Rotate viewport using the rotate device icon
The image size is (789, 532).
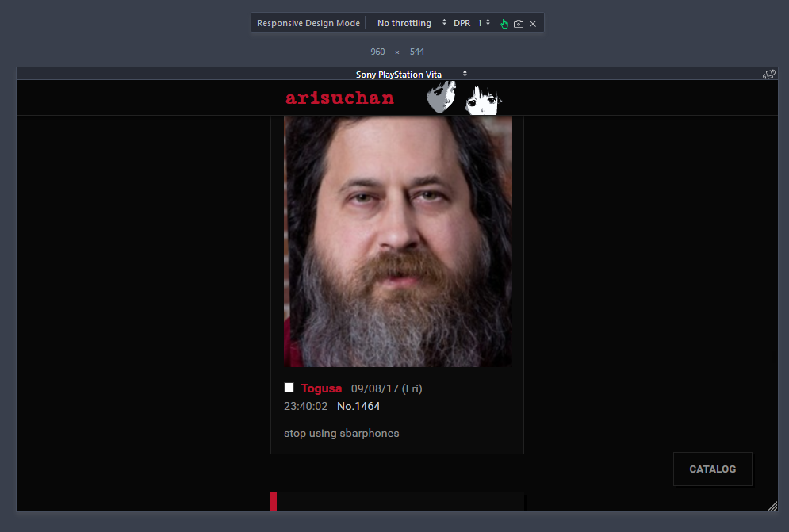pos(768,75)
